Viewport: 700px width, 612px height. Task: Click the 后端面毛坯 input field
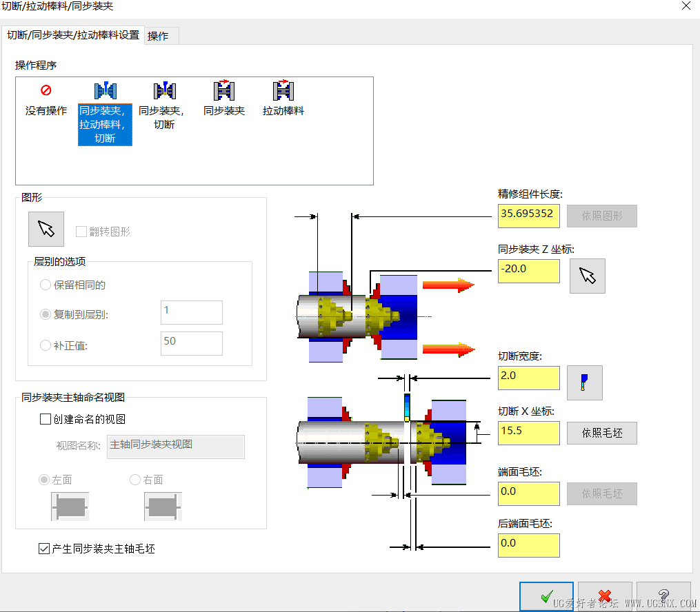click(528, 546)
